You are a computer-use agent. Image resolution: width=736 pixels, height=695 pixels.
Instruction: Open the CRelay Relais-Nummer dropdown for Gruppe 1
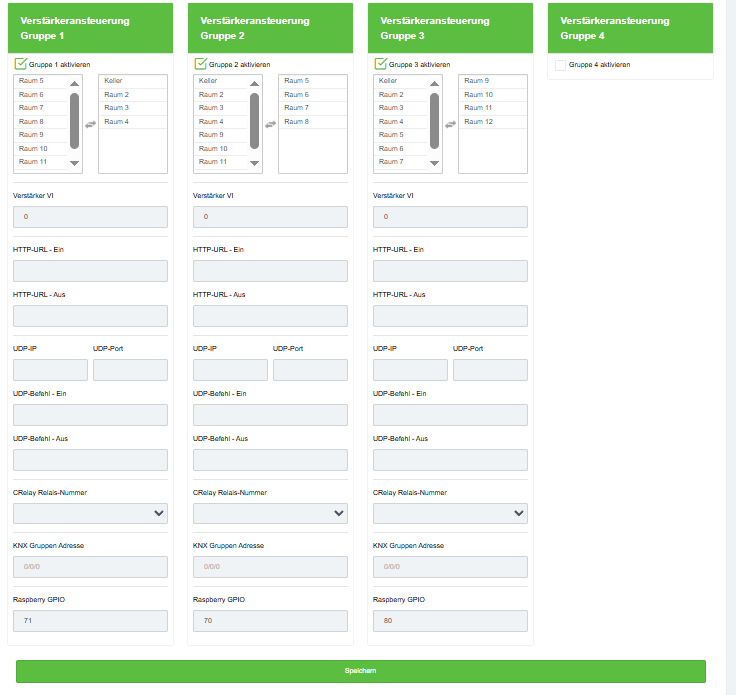coord(90,513)
